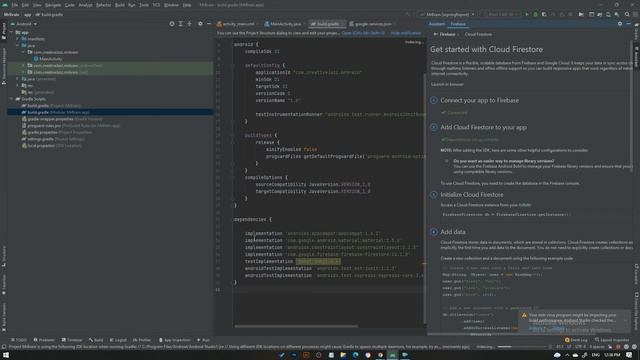640x360 pixels.
Task: Click the Search Everywhere magnifier icon
Action: pyautogui.click(x=627, y=14)
